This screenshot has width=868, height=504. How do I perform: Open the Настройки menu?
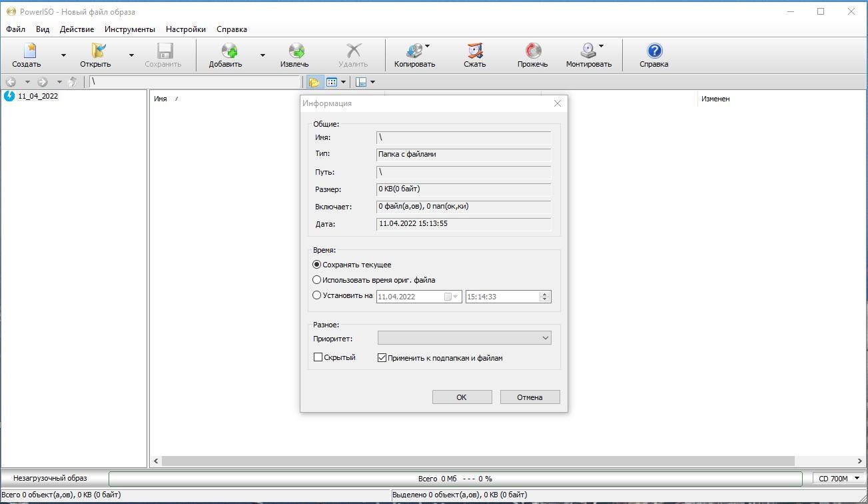pyautogui.click(x=186, y=29)
